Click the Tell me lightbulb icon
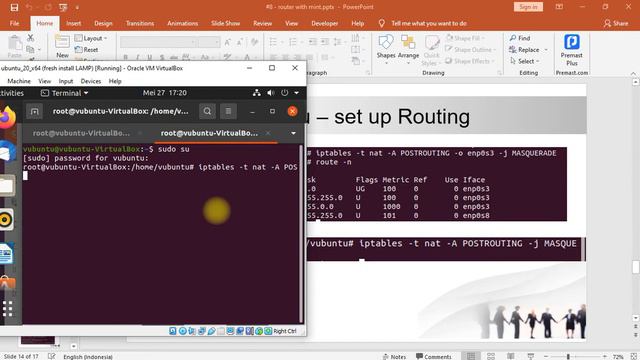Image resolution: width=640 pixels, height=360 pixels. 382,23
